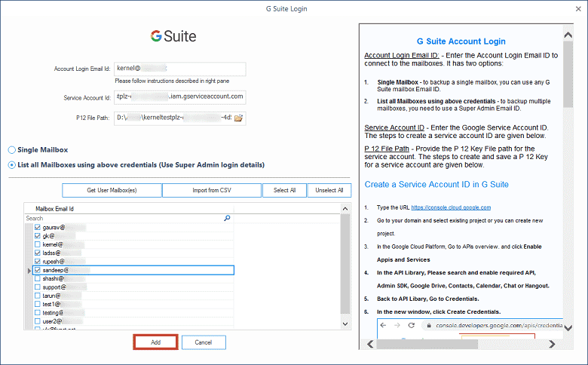This screenshot has height=365, width=588.
Task: Uncheck the gaurav@ mailbox checkbox
Action: [38, 227]
